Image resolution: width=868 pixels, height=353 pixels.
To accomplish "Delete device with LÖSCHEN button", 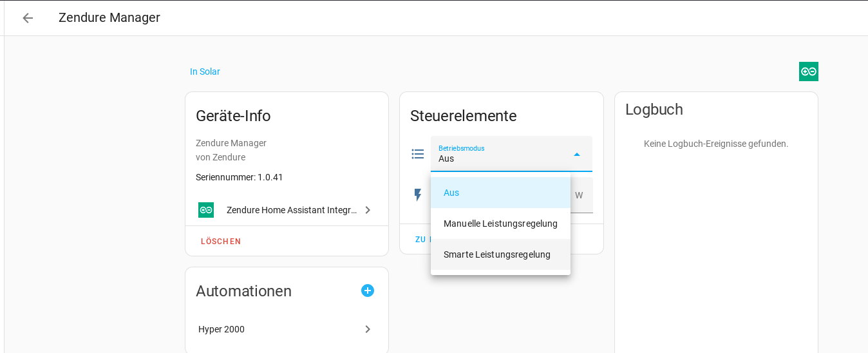I will [x=221, y=242].
